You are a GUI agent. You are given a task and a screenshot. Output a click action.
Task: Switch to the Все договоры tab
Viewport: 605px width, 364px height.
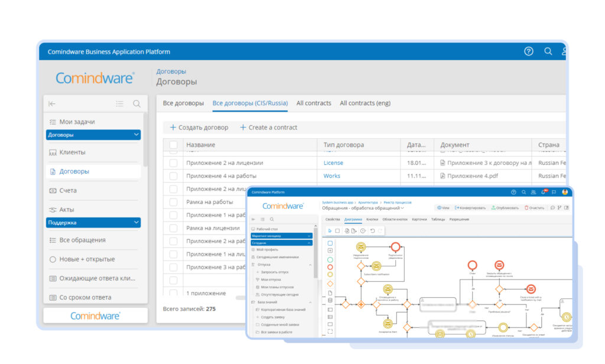(183, 103)
